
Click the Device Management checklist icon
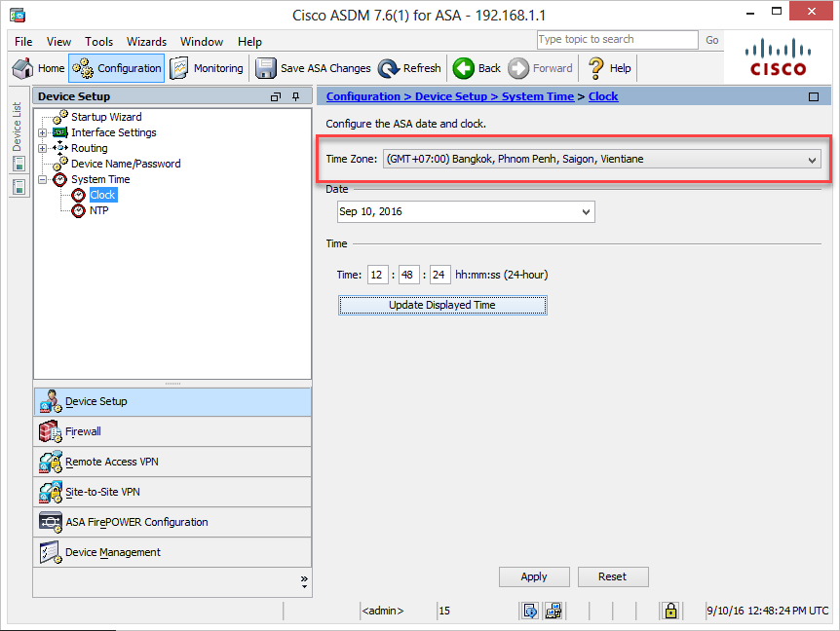click(51, 552)
